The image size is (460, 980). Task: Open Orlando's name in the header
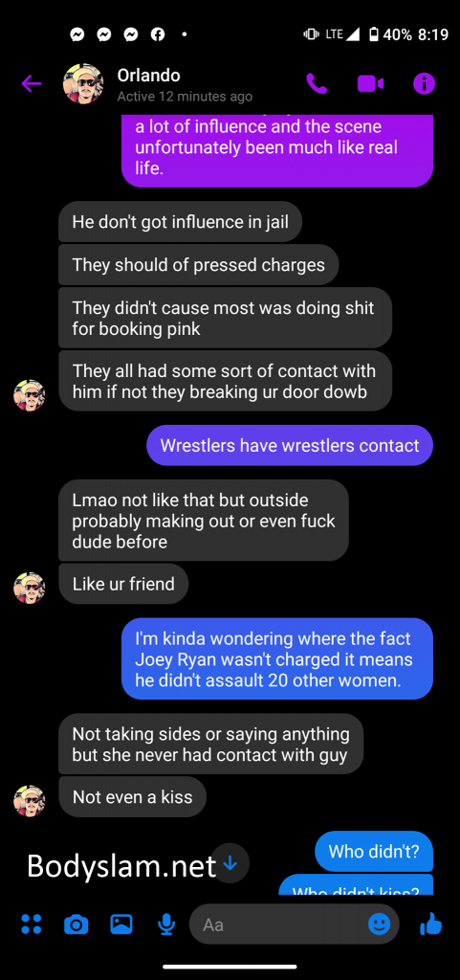[148, 76]
